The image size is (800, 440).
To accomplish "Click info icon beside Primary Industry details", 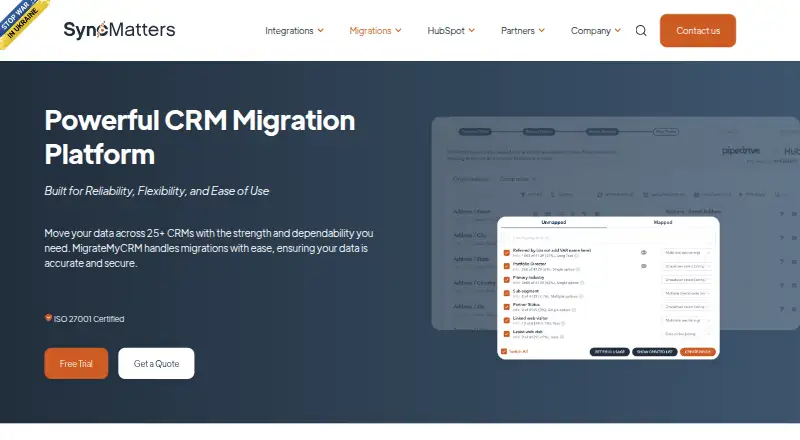I will click(x=582, y=283).
